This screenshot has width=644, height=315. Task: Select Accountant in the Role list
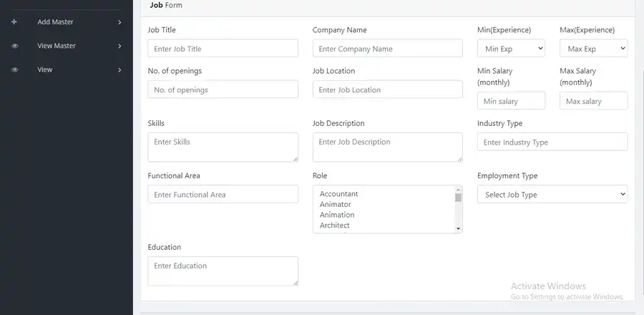click(338, 194)
